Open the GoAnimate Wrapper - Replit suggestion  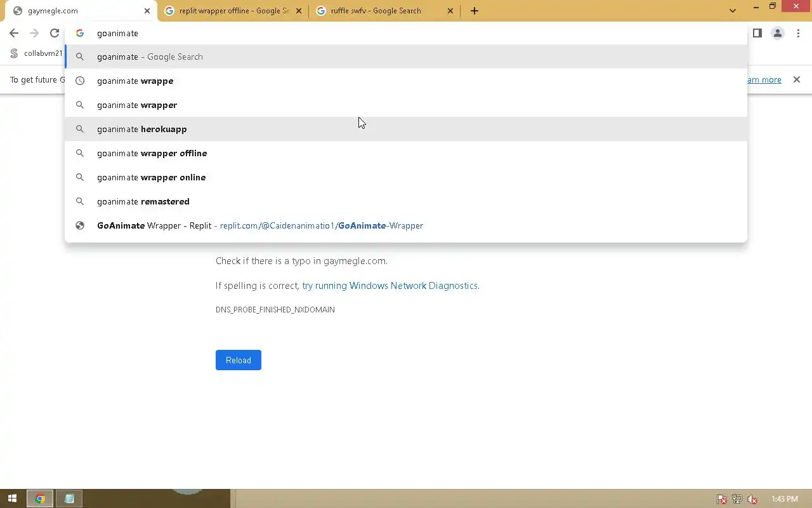pos(406,225)
